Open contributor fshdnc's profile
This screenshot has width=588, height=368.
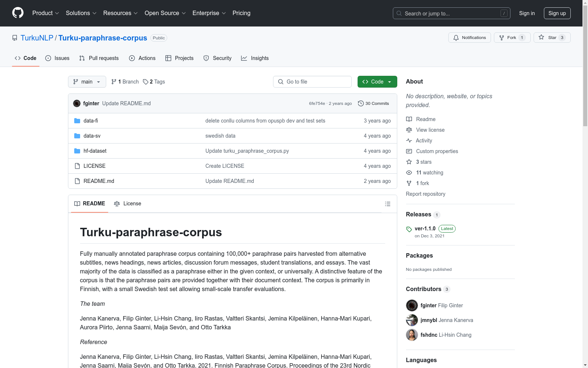(x=446, y=335)
